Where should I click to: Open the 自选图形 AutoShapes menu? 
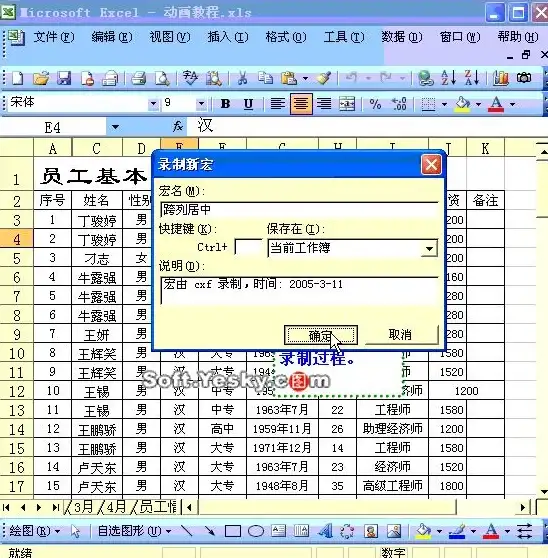click(x=134, y=531)
